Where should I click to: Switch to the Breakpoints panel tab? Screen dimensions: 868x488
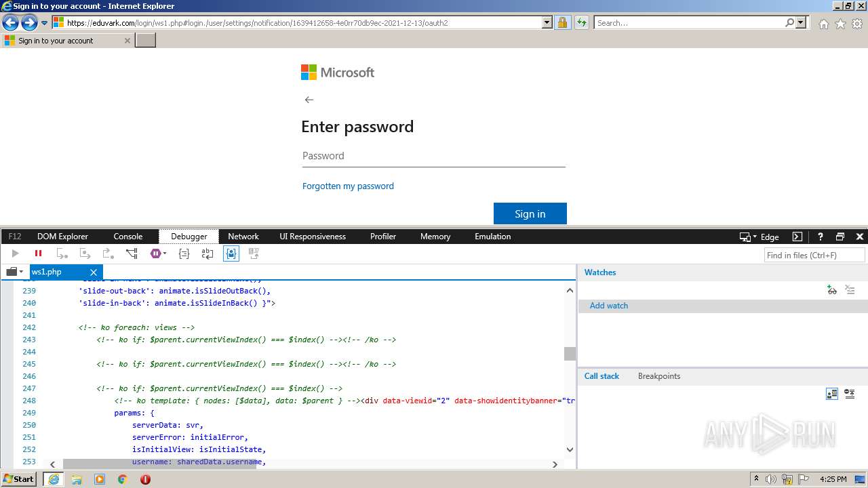coord(659,376)
